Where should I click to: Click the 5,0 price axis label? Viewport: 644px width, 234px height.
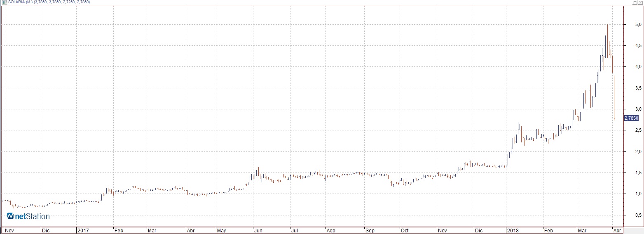pos(637,25)
